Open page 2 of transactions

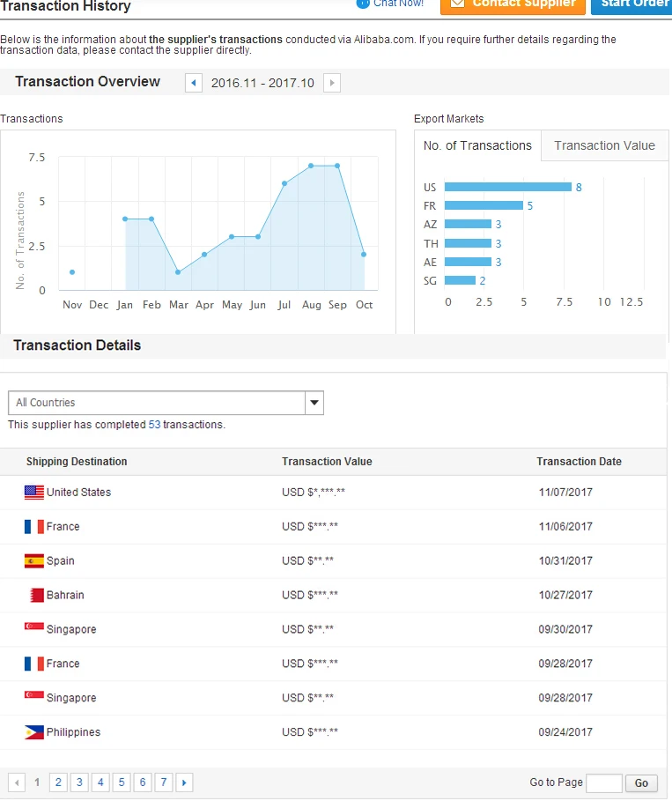coord(58,782)
